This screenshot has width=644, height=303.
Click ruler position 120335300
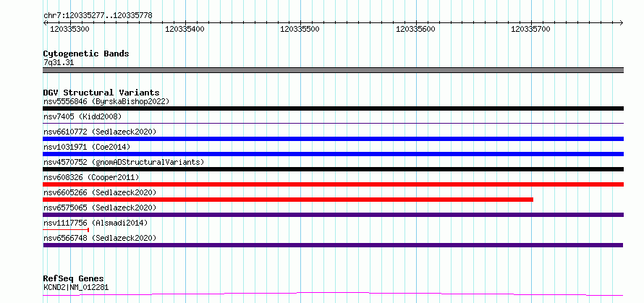click(x=69, y=29)
